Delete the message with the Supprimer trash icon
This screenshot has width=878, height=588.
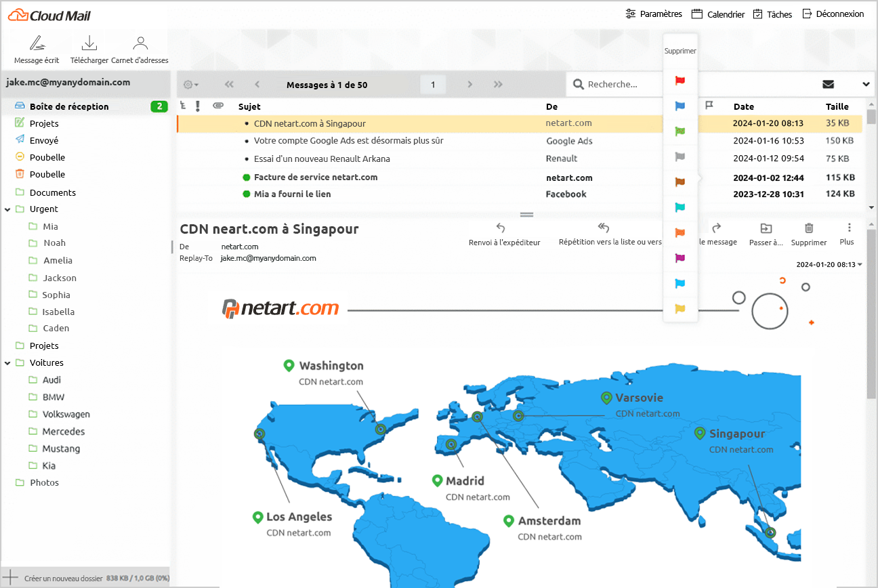click(809, 228)
